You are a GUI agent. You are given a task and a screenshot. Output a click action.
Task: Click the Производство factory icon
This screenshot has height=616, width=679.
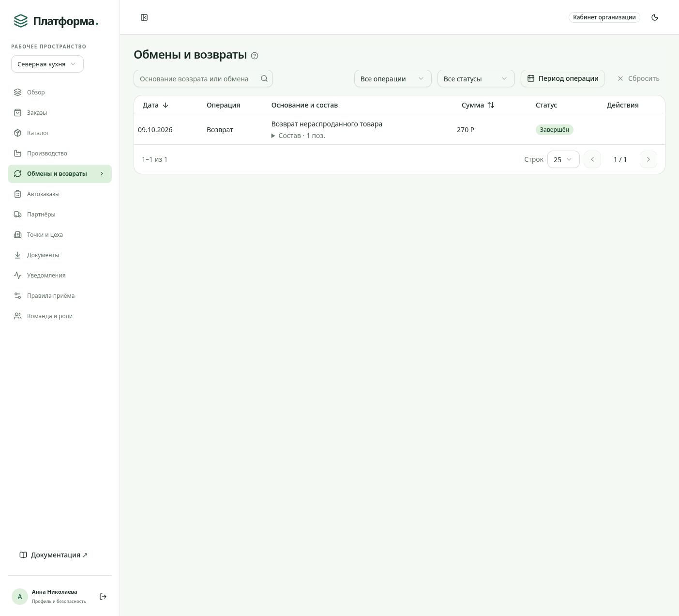[18, 154]
